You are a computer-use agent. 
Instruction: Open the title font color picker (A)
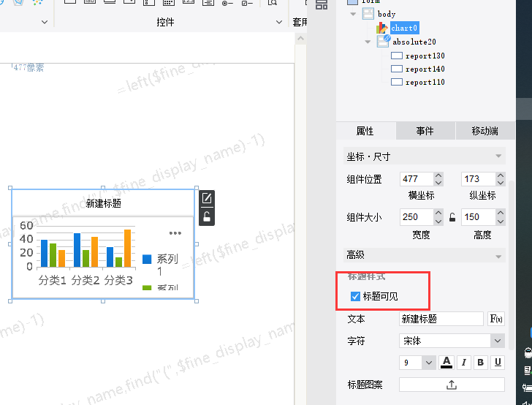click(x=446, y=363)
